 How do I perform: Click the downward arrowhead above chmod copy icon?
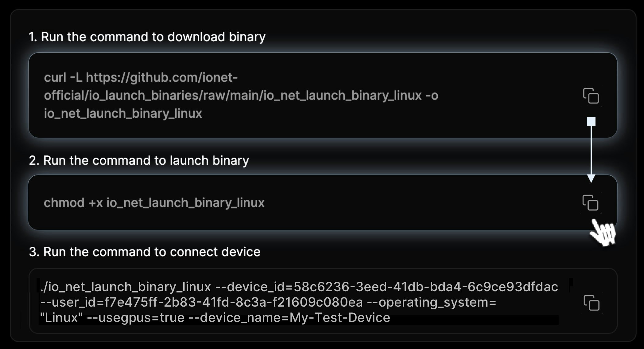coord(591,178)
